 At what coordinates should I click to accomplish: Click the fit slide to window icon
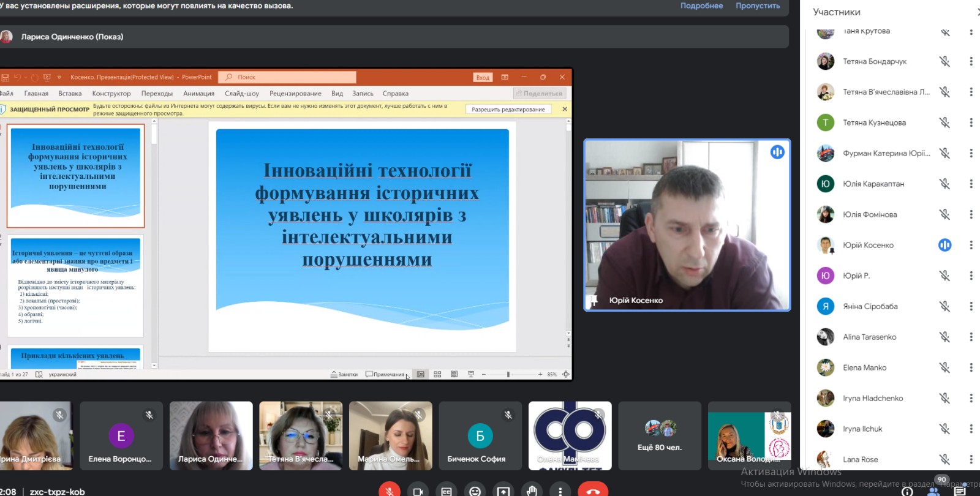566,374
